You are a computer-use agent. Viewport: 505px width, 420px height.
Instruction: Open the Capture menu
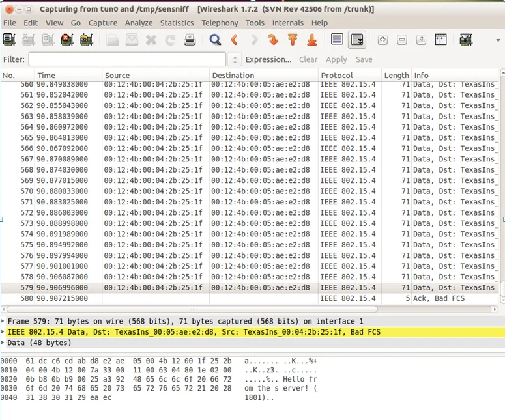tap(103, 23)
